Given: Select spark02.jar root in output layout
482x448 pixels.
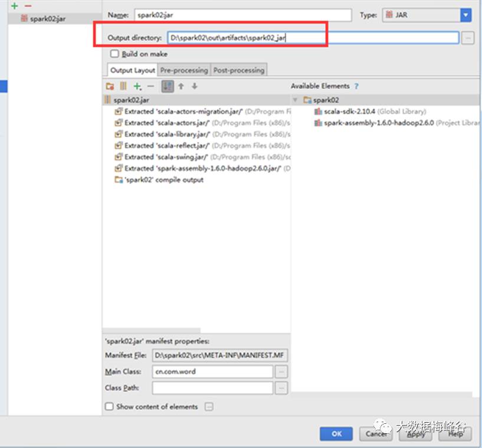Looking at the screenshot, I should 196,100.
